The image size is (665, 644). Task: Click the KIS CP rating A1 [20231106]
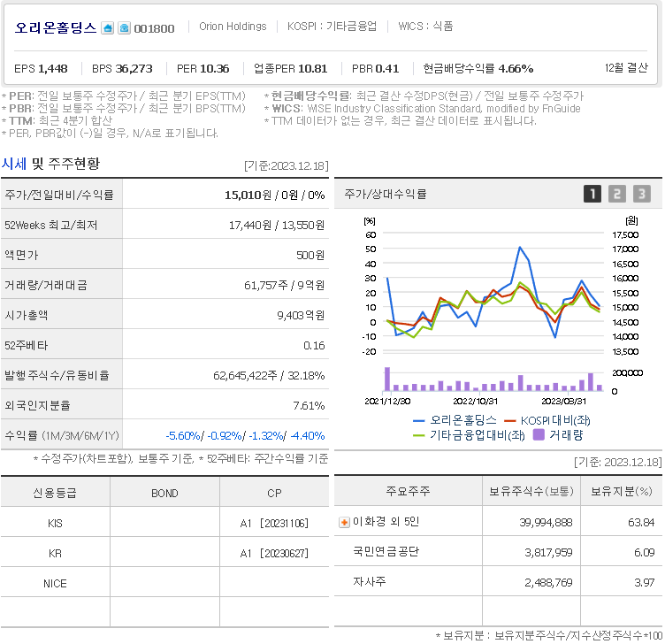[274, 524]
